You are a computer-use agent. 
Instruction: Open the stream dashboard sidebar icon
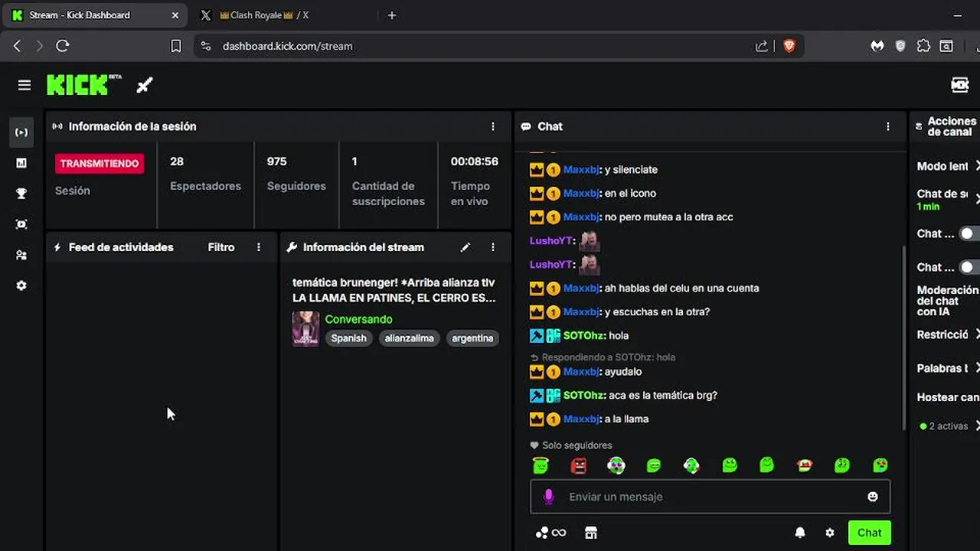coord(21,132)
